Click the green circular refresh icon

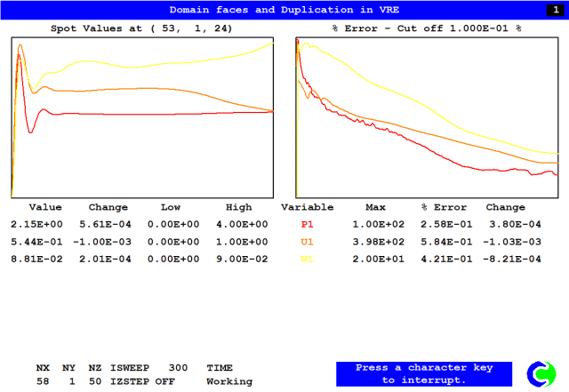coord(541,373)
